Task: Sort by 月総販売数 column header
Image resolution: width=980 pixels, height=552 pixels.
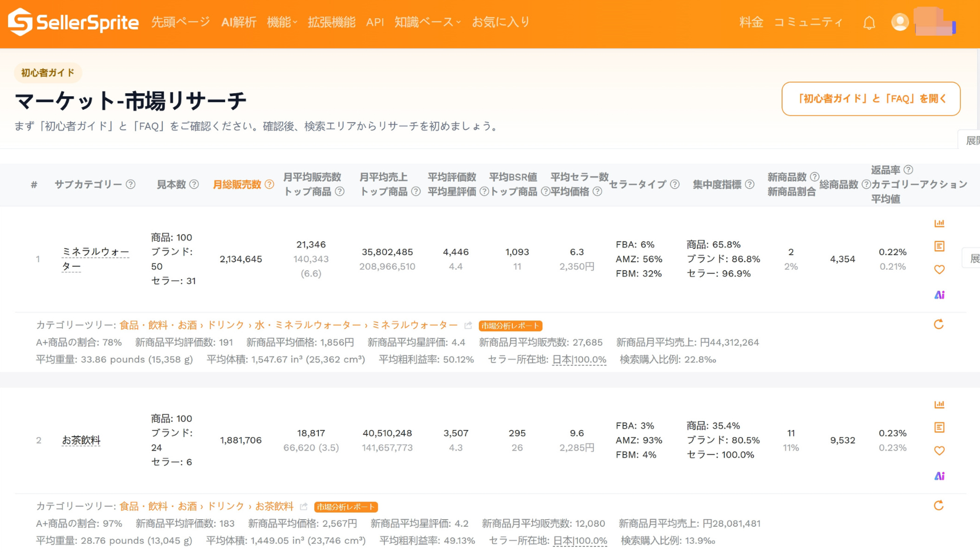Action: click(237, 184)
